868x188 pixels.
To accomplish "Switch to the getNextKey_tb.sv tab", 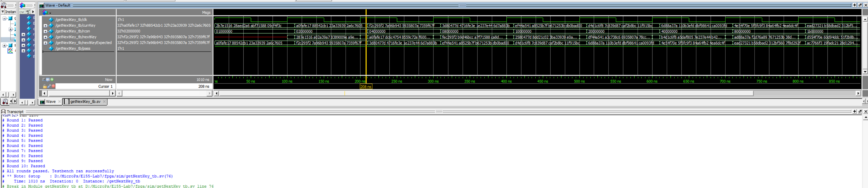I will (x=85, y=101).
